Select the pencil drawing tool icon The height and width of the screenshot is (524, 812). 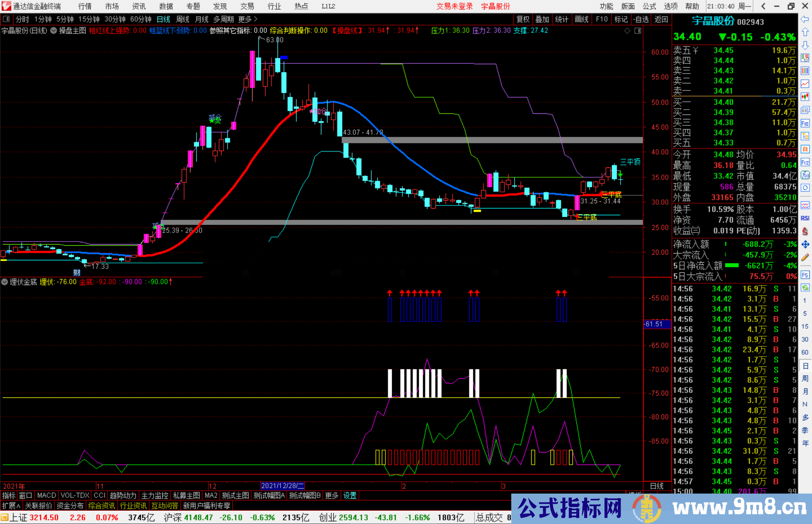point(805,258)
